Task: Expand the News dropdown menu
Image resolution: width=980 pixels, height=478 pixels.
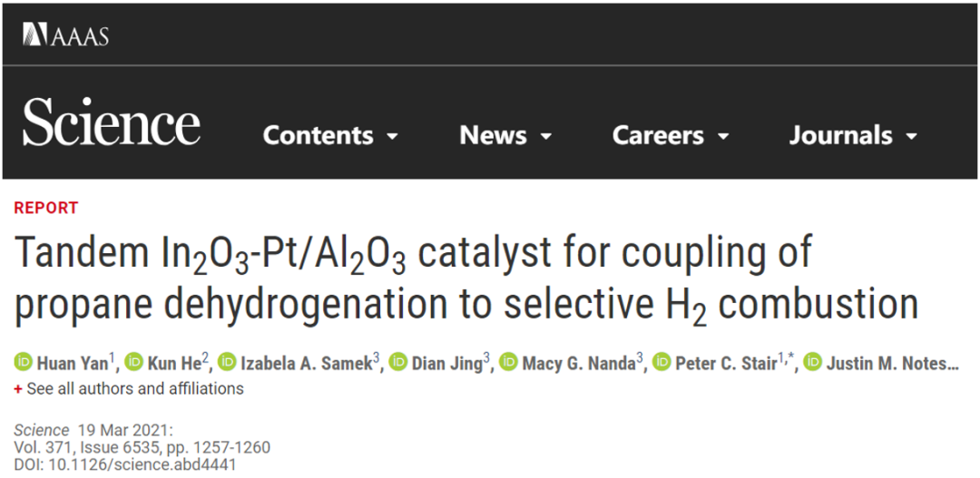Action: coord(505,135)
